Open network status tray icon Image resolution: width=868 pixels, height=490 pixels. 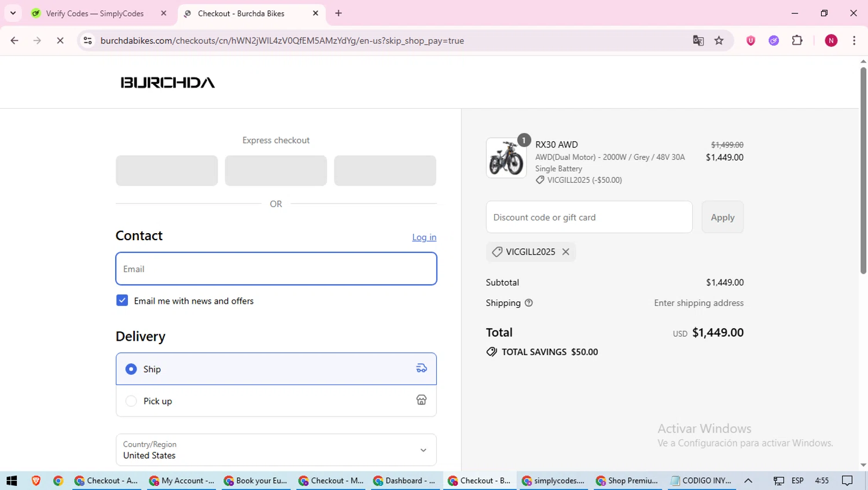click(779, 481)
